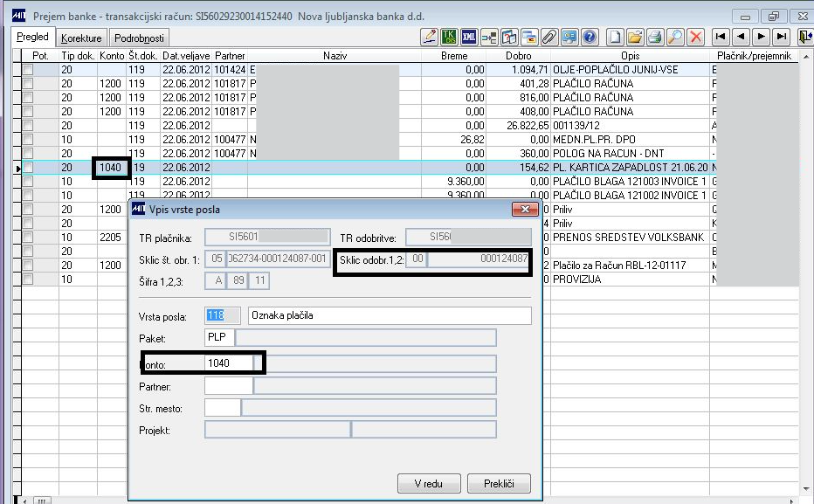814x504 pixels.
Task: Tick checkbox for POLOG NA RACUN - DNT row
Action: (x=28, y=154)
